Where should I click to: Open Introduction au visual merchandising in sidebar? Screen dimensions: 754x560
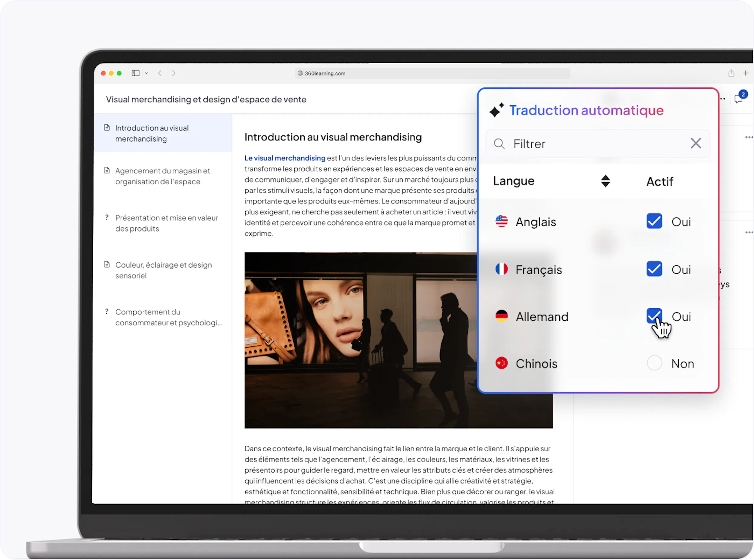[x=163, y=133]
